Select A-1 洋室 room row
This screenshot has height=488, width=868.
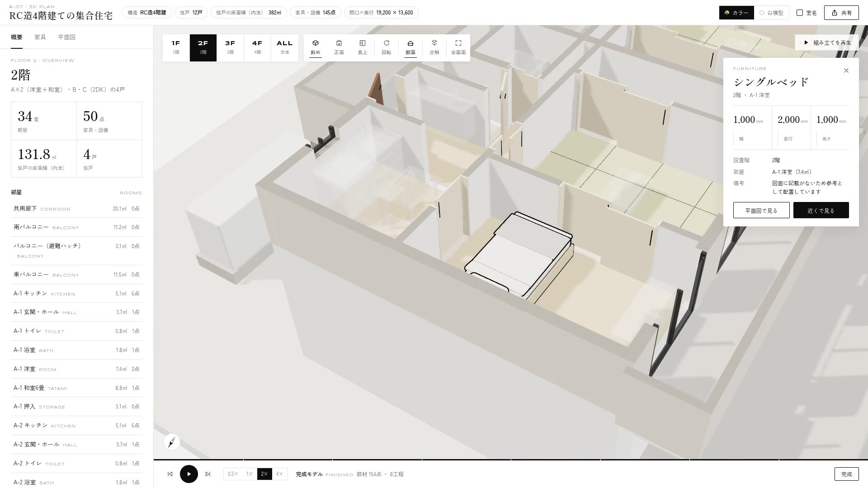pos(76,369)
